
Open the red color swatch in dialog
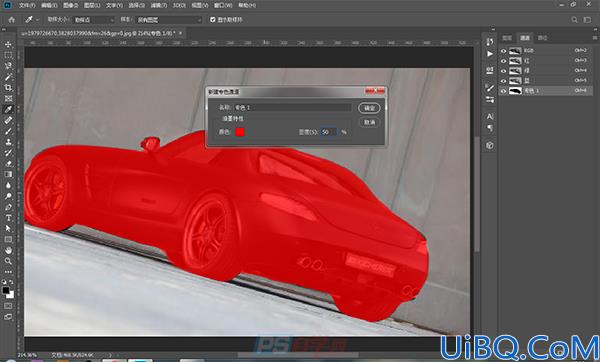(x=240, y=132)
